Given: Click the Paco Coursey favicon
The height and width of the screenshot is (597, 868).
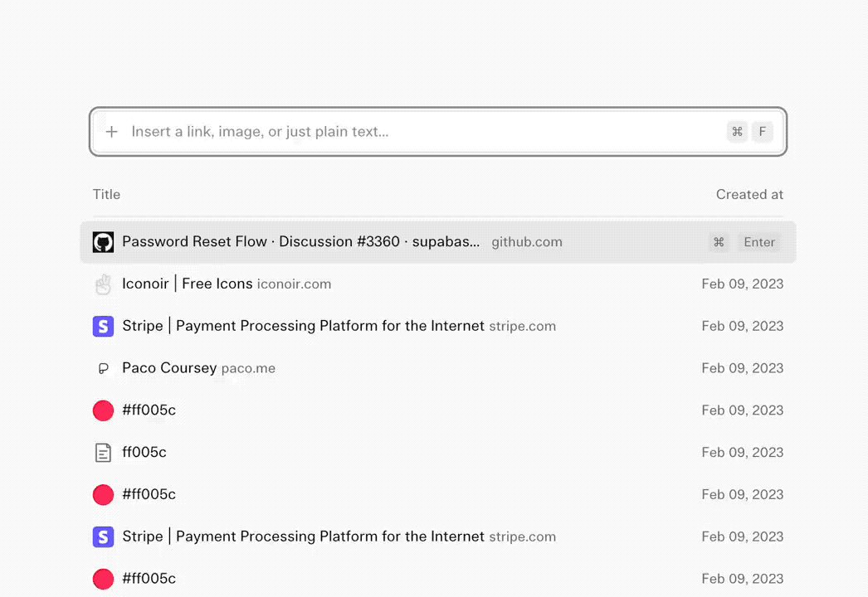Looking at the screenshot, I should (x=103, y=368).
